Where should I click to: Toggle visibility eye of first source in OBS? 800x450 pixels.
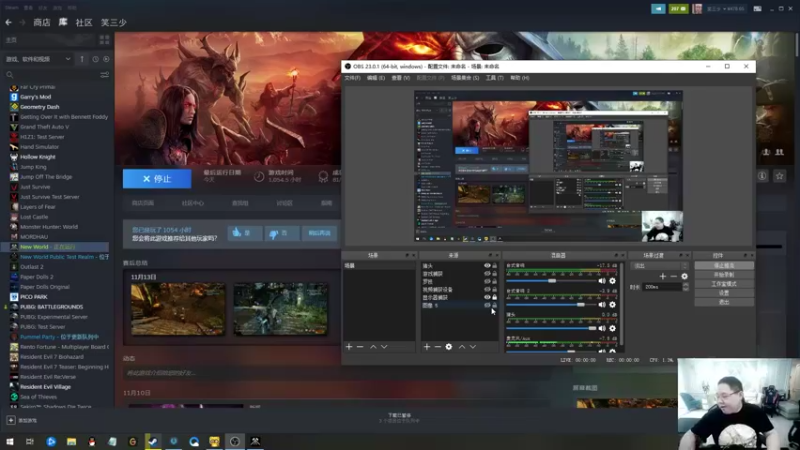point(487,266)
